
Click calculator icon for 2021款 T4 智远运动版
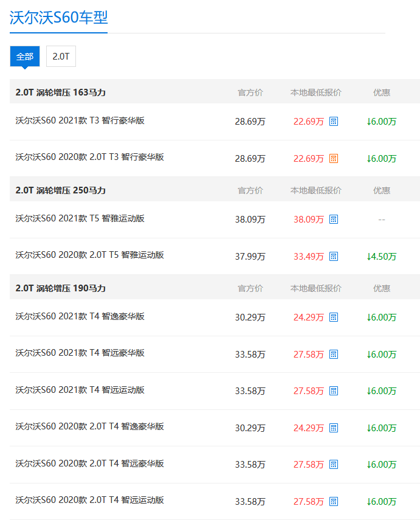click(x=334, y=391)
